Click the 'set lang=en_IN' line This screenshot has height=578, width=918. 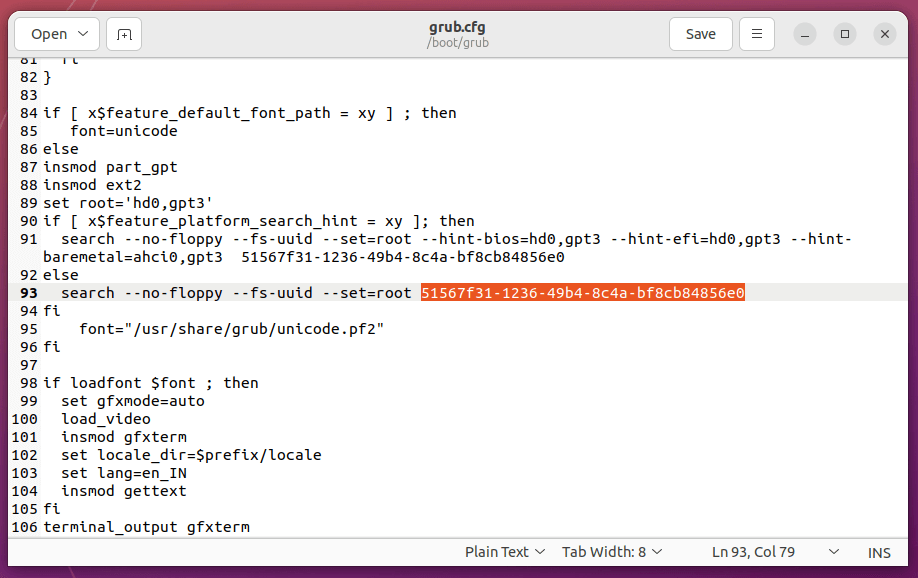coord(124,473)
